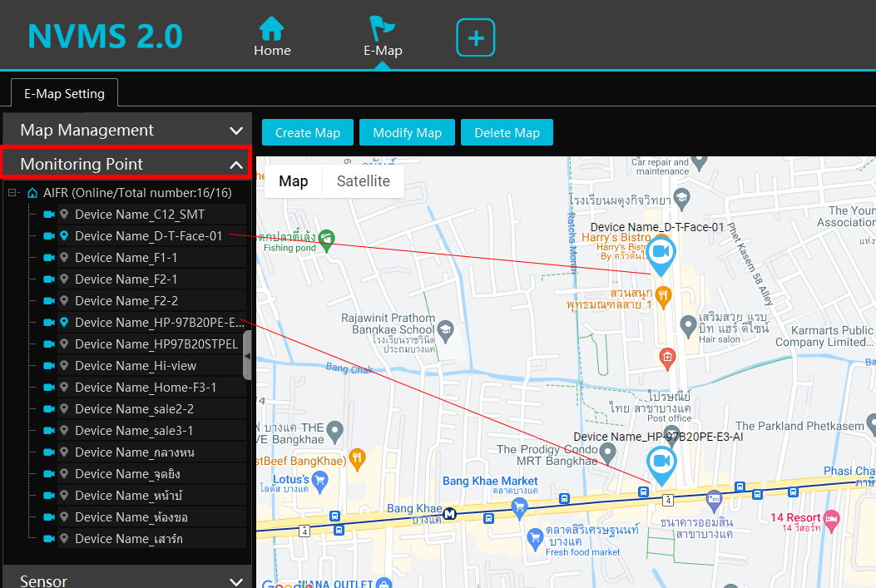Expand the Sensor section
876x588 pixels.
coord(236,581)
